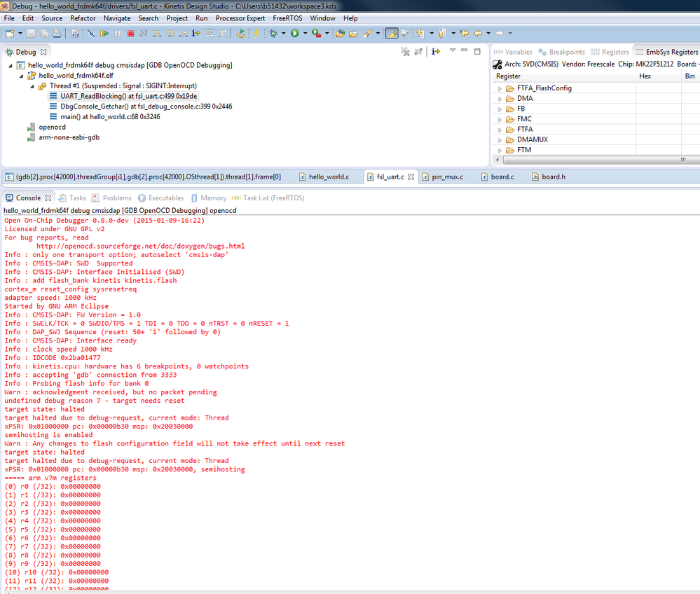This screenshot has height=594, width=700.
Task: Collapse the Thread #1 tree node
Action: [x=32, y=86]
